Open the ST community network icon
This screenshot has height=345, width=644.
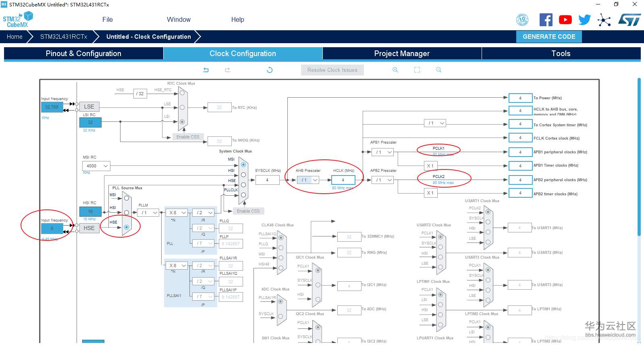click(x=604, y=20)
